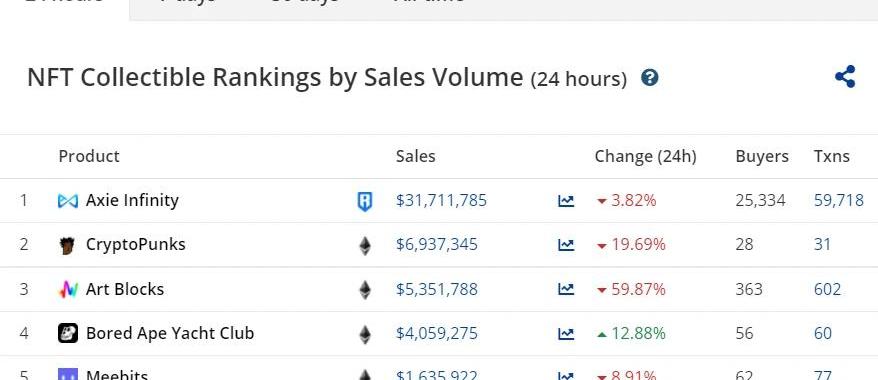The height and width of the screenshot is (380, 878).
Task: Open Bored Ape Yacht Club chart icon
Action: click(x=566, y=334)
